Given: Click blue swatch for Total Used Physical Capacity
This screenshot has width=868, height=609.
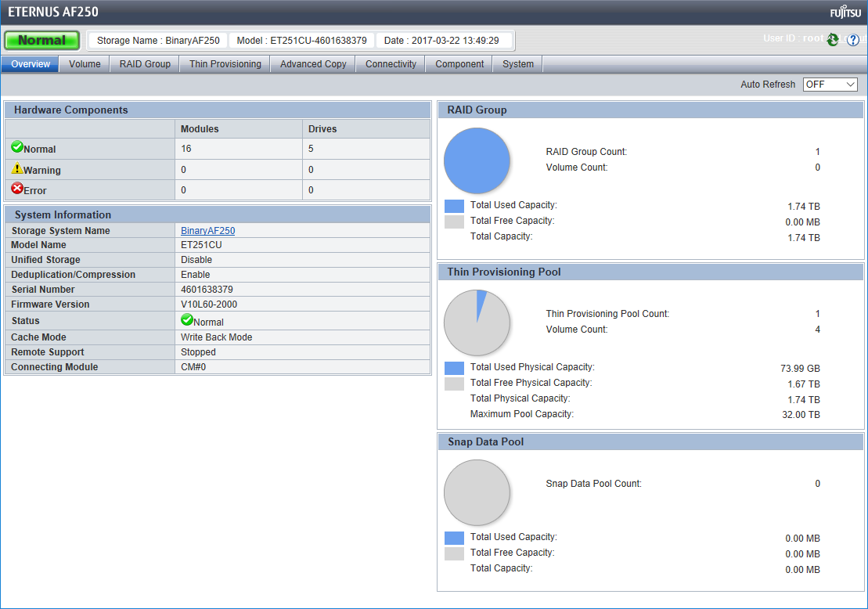Looking at the screenshot, I should point(454,368).
